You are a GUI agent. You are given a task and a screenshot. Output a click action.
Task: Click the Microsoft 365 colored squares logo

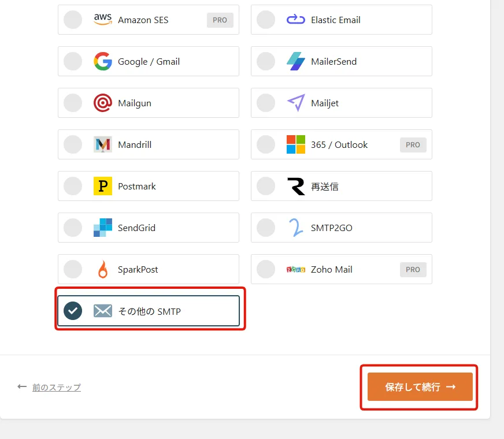tap(296, 144)
